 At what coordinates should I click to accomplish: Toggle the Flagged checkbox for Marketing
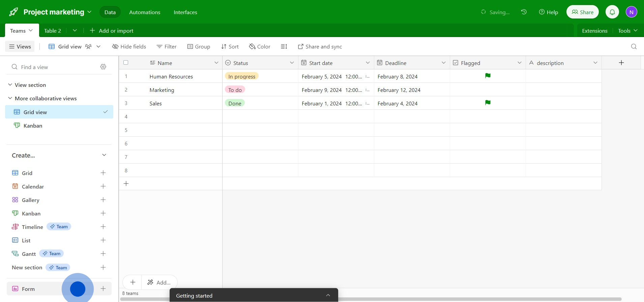coord(488,90)
